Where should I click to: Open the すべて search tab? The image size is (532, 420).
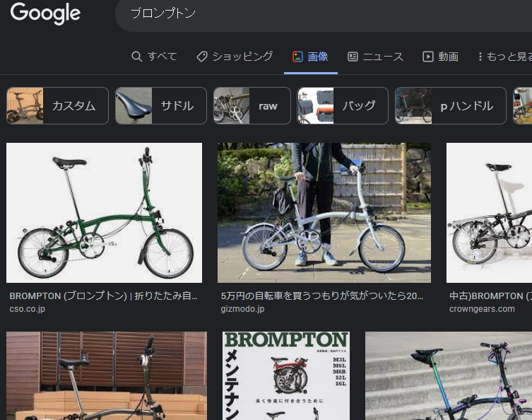pos(155,57)
